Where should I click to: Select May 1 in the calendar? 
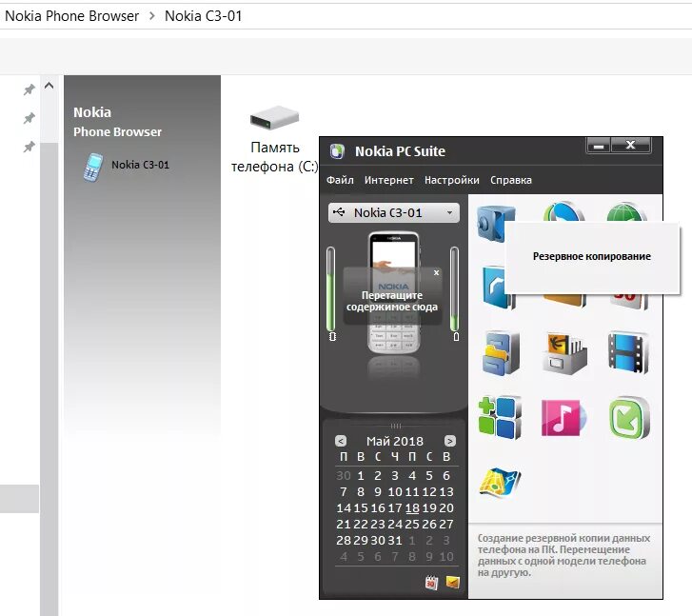tap(361, 476)
